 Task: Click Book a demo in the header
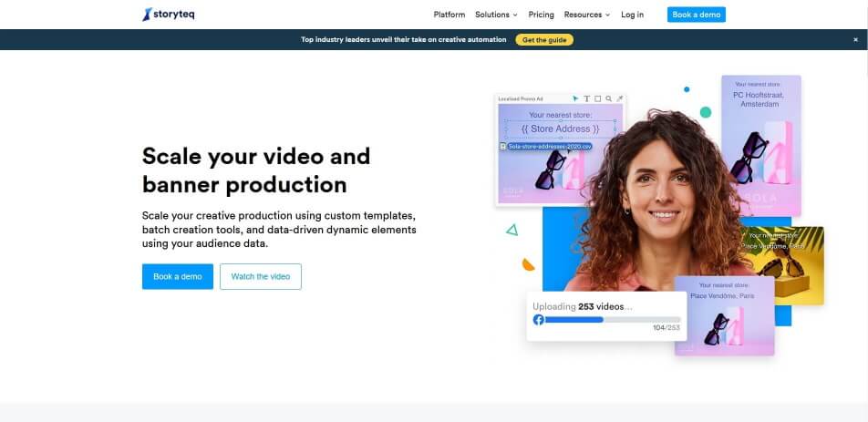696,15
